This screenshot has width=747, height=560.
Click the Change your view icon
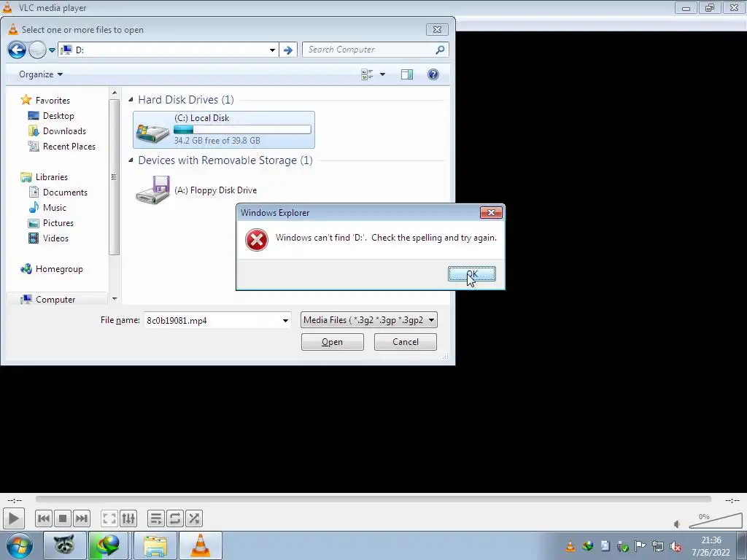(x=367, y=74)
